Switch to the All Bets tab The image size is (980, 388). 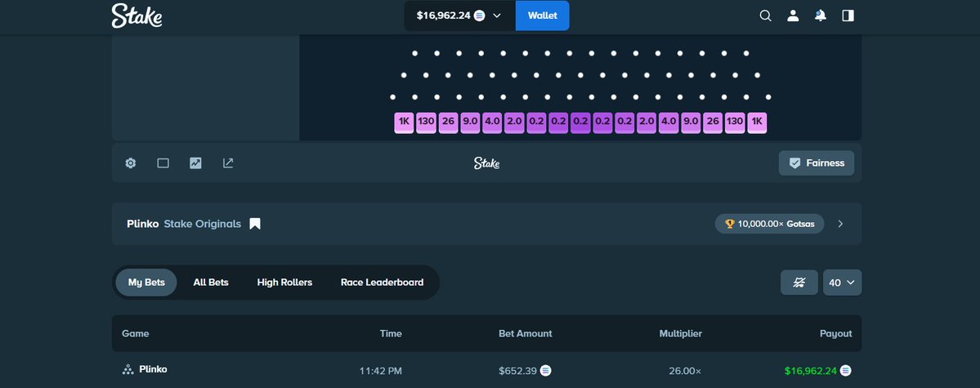[x=211, y=283]
